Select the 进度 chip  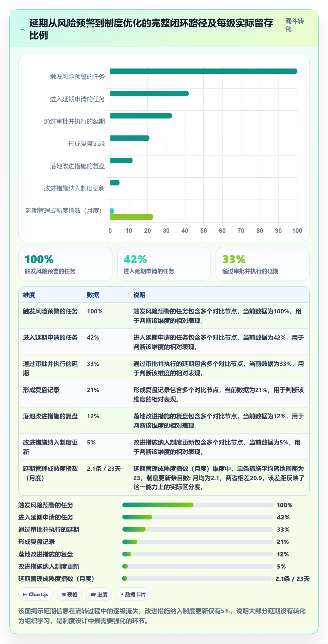tap(99, 594)
